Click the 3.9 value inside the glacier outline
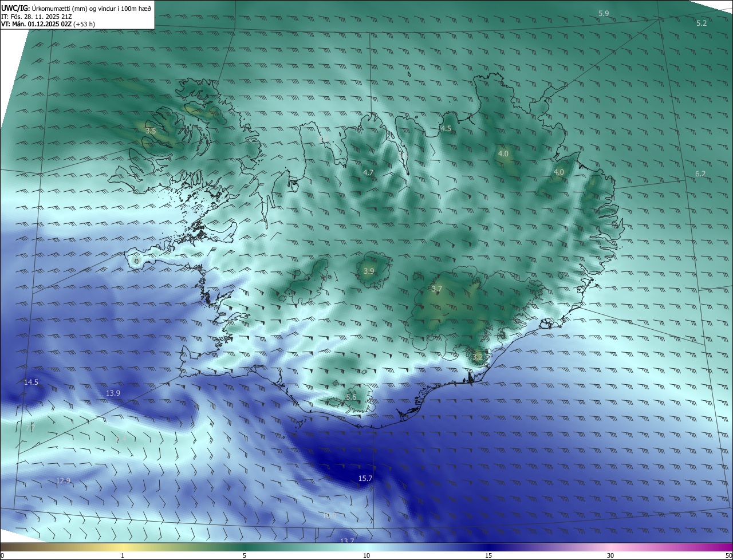Viewport: 733px width, 560px height. [369, 271]
